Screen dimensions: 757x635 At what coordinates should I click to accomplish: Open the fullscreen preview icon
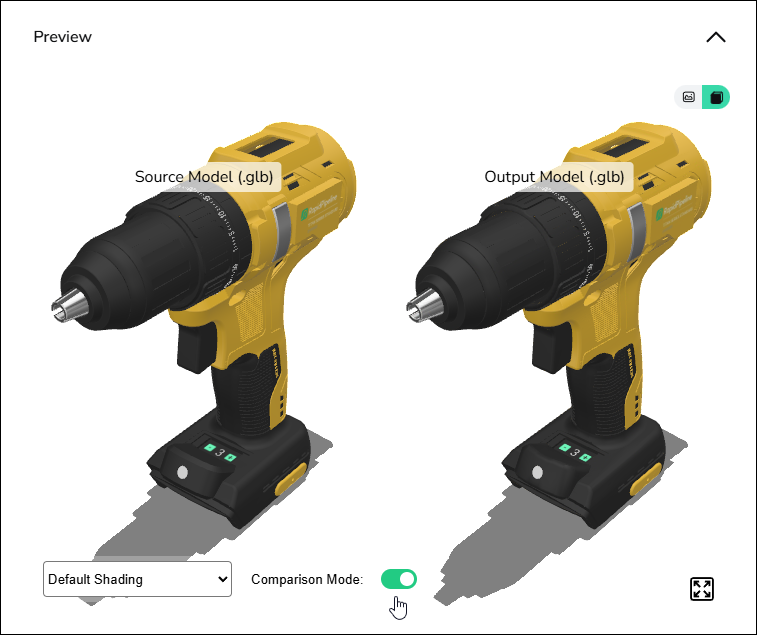(702, 589)
